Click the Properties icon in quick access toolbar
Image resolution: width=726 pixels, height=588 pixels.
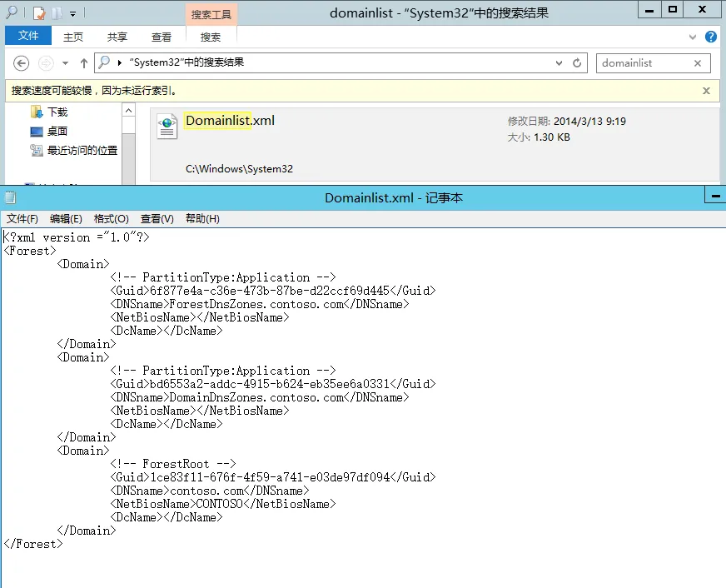38,13
